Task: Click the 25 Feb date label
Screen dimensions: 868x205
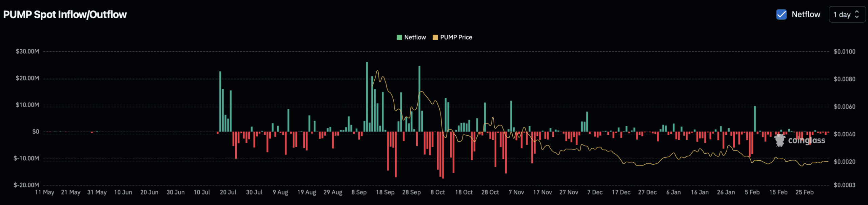Action: pyautogui.click(x=805, y=192)
